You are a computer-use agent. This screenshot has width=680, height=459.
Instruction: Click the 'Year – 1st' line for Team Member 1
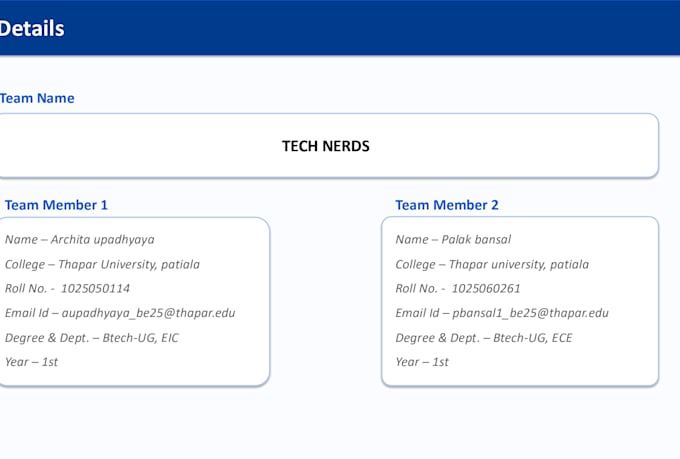coord(31,362)
